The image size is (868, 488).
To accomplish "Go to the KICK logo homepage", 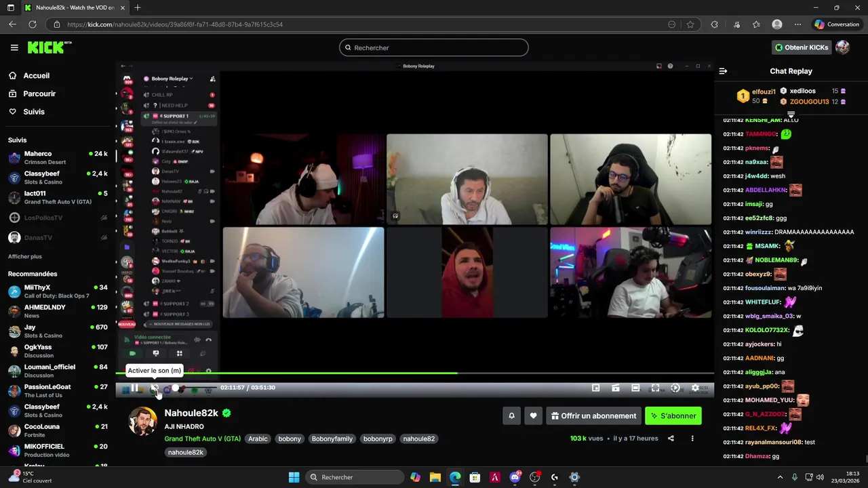I will click(49, 47).
